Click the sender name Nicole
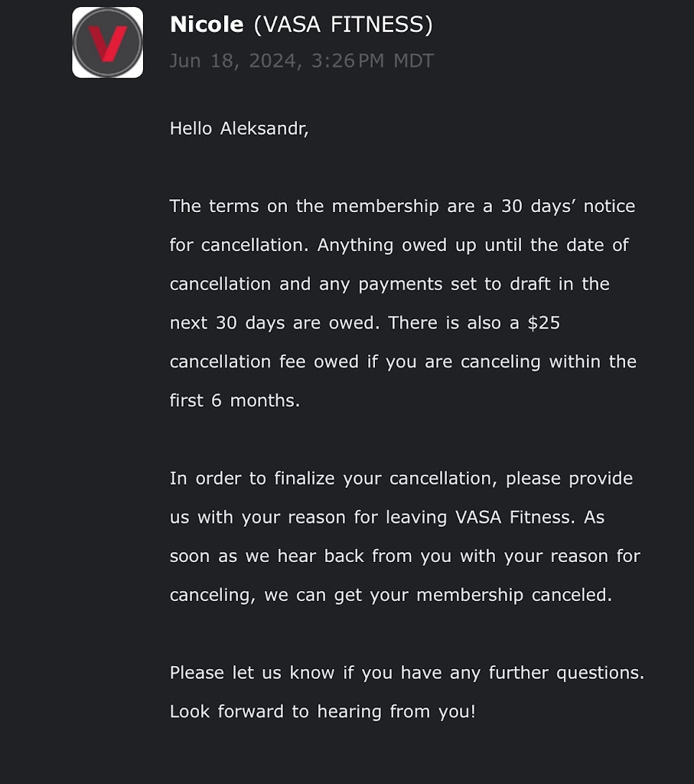 (x=206, y=24)
